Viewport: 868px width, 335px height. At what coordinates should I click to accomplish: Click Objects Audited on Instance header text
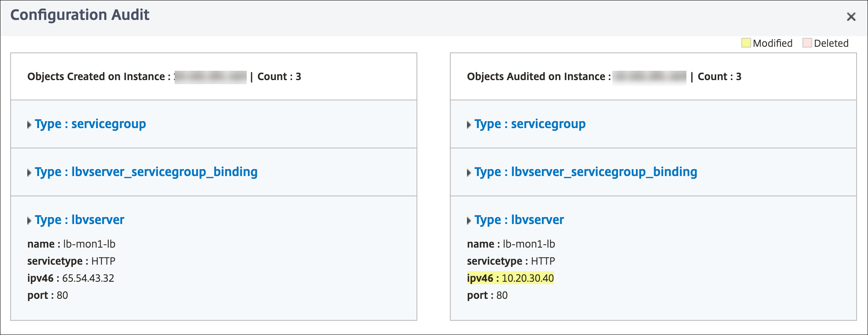539,76
